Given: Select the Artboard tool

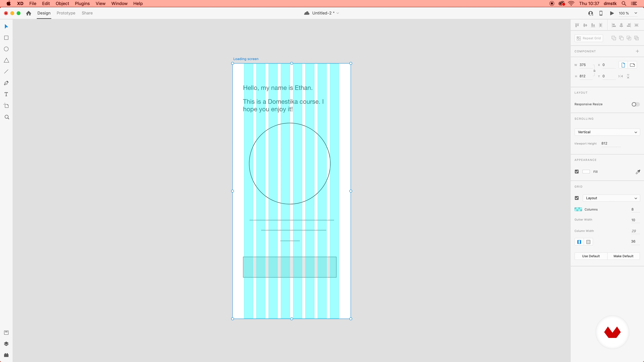Looking at the screenshot, I should tap(6, 106).
